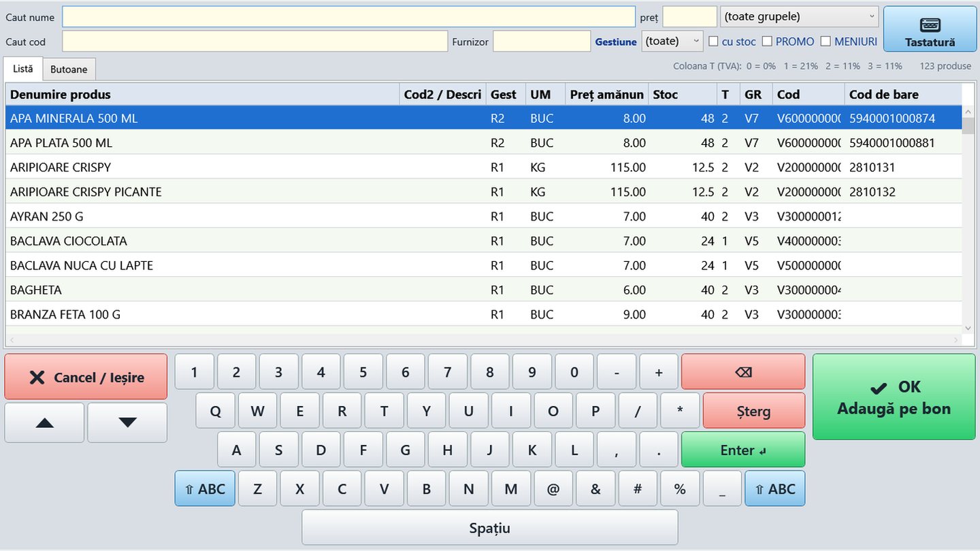Image resolution: width=980 pixels, height=551 pixels.
Task: Select the 'AYRAN 250 G' row
Action: coord(484,216)
